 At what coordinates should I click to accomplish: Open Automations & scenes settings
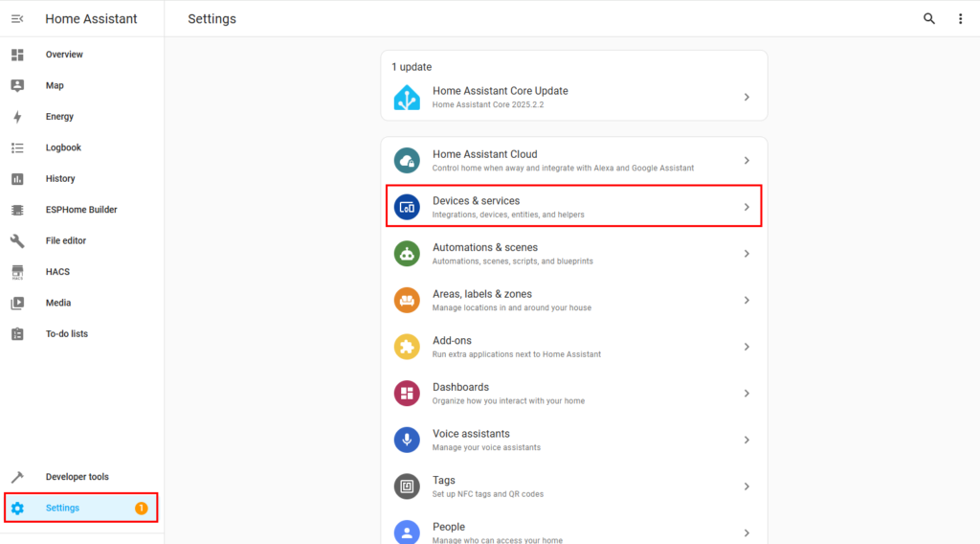coord(574,254)
